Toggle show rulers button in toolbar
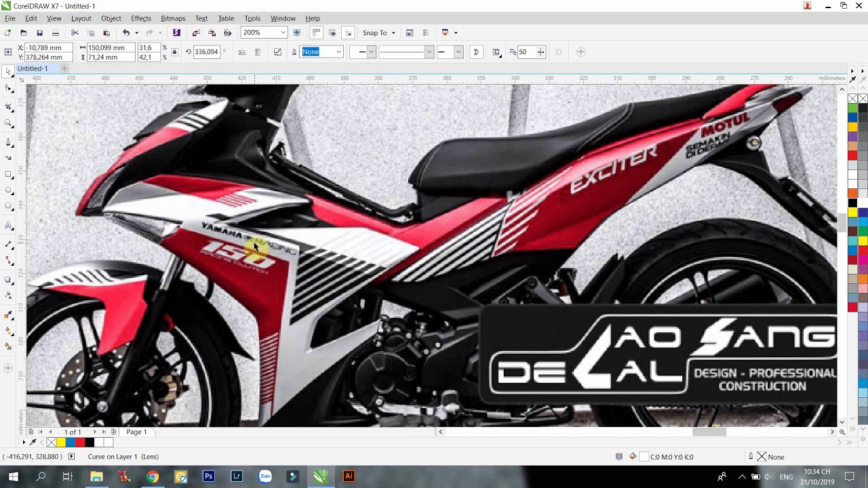 pos(316,33)
